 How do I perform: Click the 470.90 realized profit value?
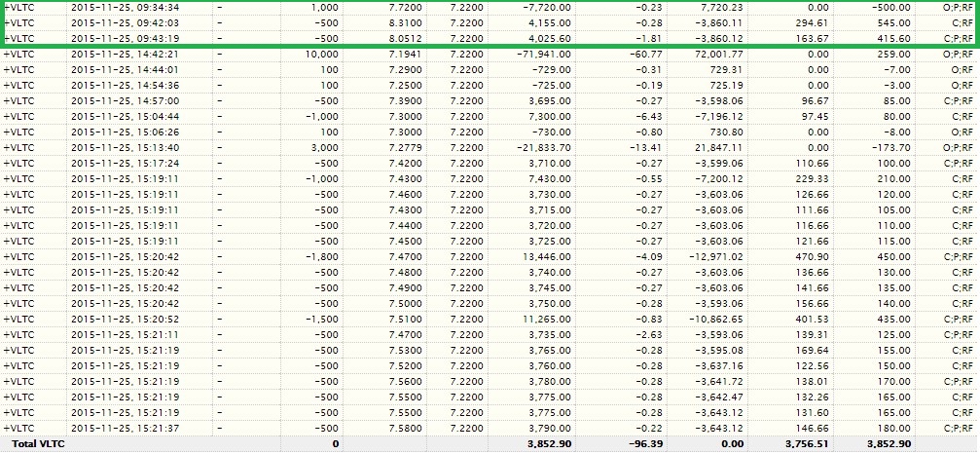813,257
